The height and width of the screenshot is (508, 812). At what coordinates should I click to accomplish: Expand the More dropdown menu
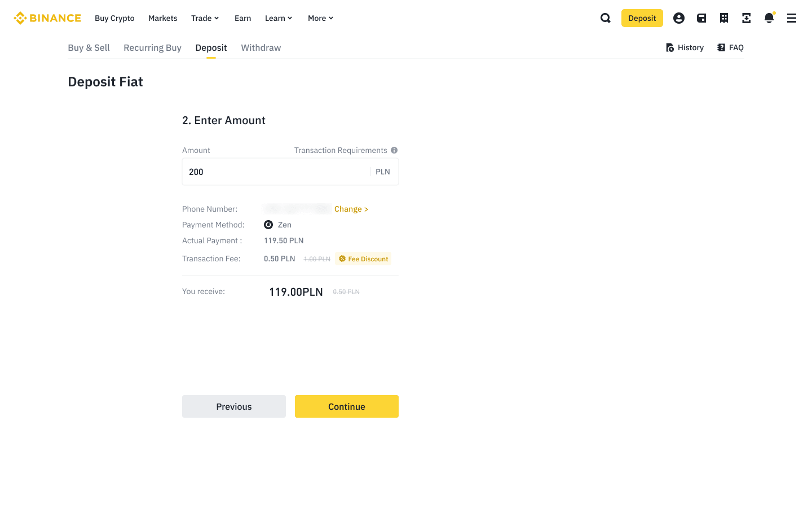320,18
